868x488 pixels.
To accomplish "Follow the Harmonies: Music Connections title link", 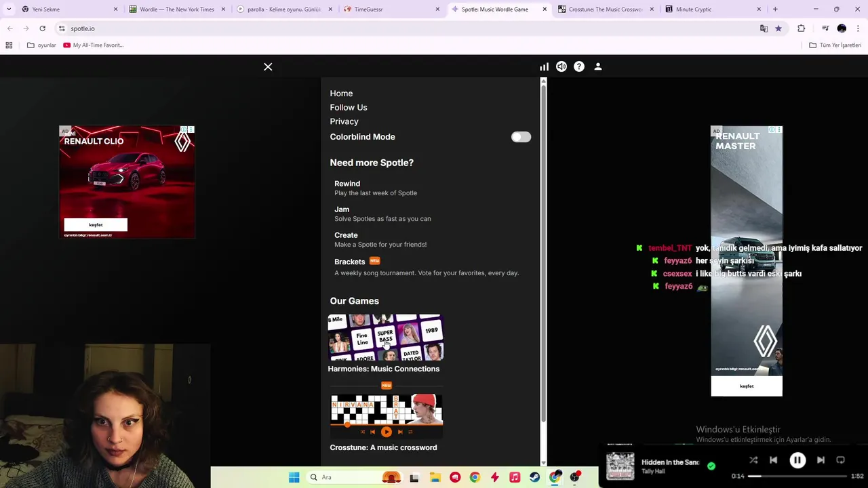I will coord(384,369).
